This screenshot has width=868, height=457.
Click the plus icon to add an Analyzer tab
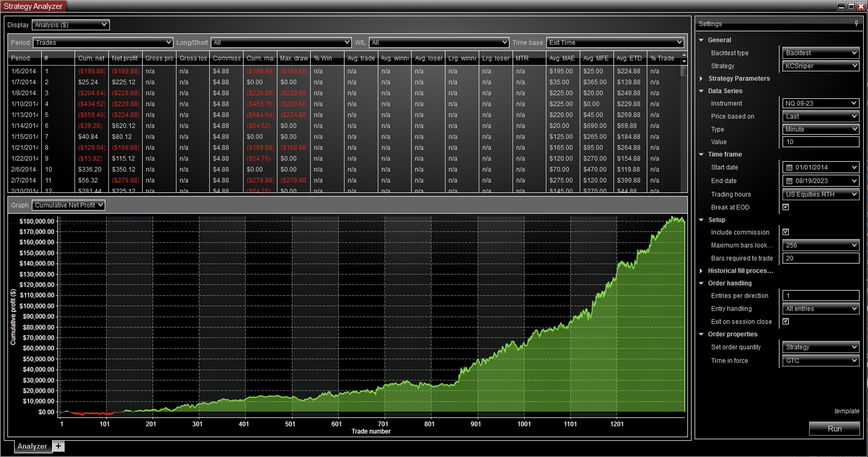point(58,446)
